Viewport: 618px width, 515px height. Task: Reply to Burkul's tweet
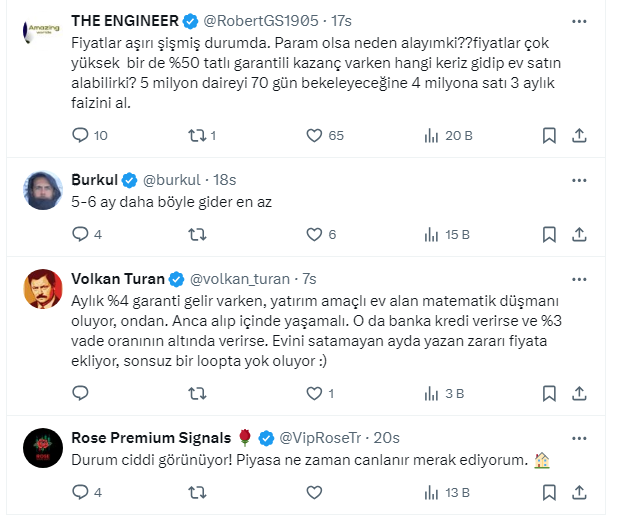click(81, 234)
